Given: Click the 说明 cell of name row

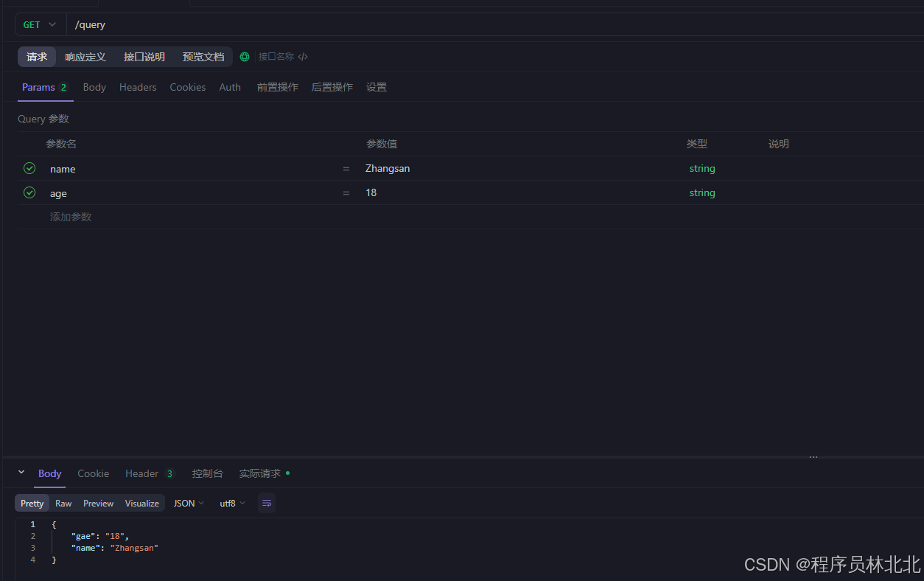Looking at the screenshot, I should (842, 169).
